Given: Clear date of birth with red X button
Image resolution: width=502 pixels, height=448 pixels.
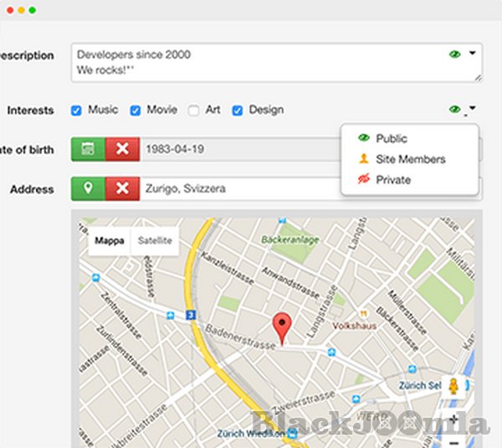Looking at the screenshot, I should [122, 149].
